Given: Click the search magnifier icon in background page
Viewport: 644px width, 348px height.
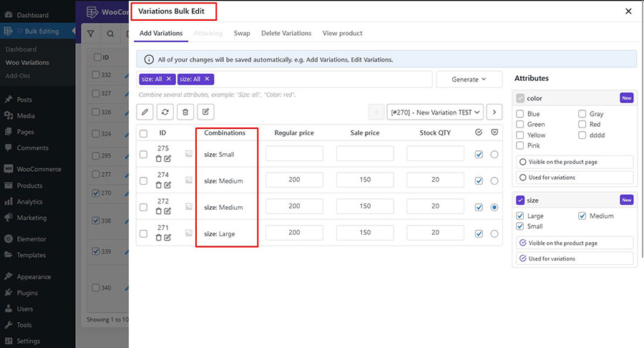Looking at the screenshot, I should pos(110,34).
